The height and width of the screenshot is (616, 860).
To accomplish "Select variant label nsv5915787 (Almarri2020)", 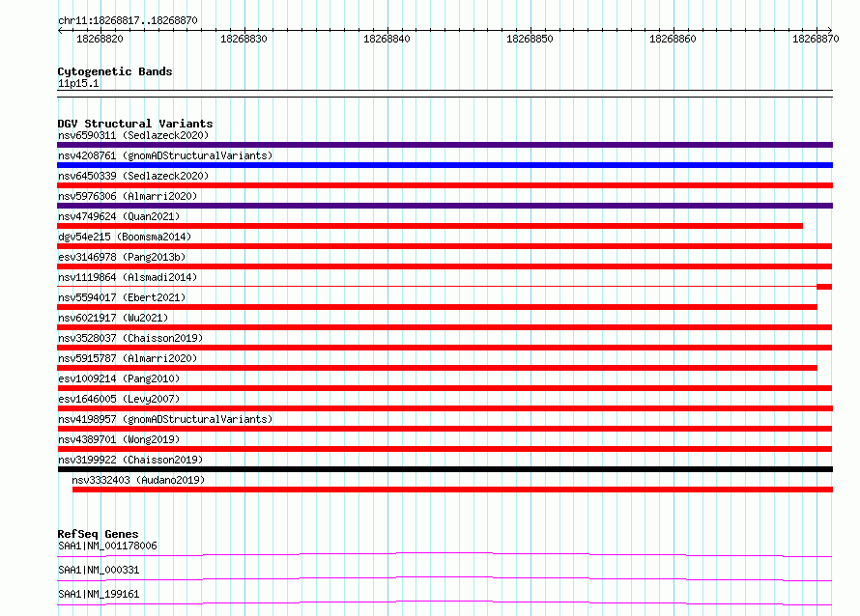I will coord(128,358).
